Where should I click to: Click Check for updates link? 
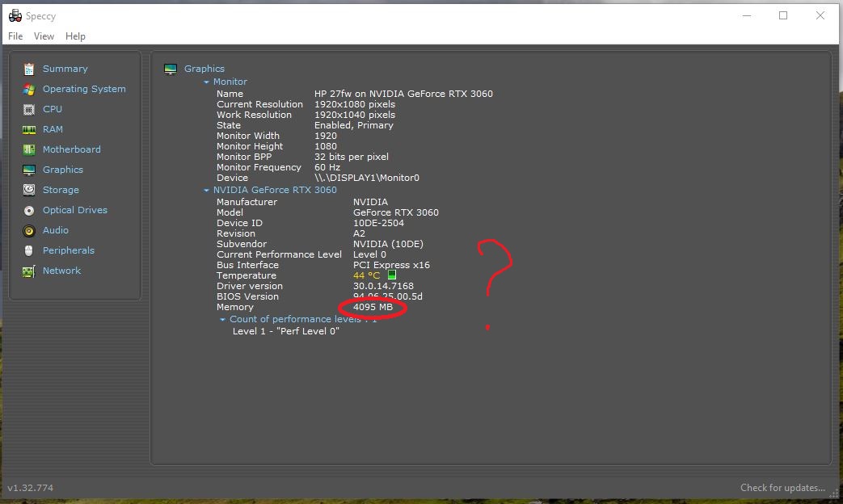pyautogui.click(x=782, y=488)
